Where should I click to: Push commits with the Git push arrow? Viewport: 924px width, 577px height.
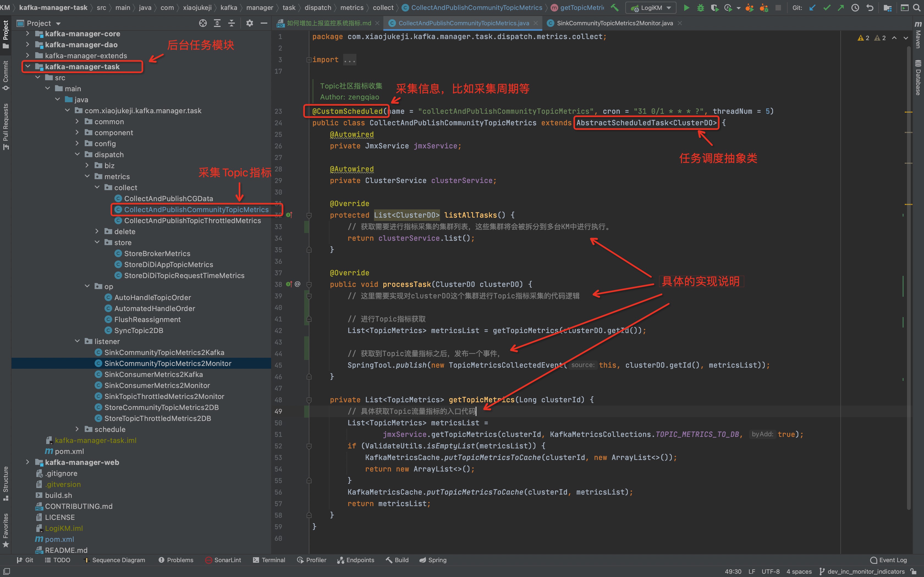(841, 8)
